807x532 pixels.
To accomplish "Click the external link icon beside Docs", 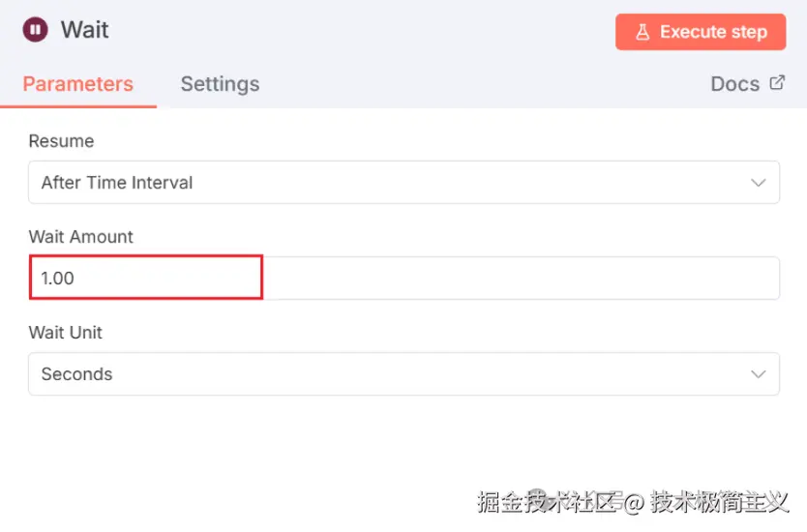I will click(x=777, y=83).
